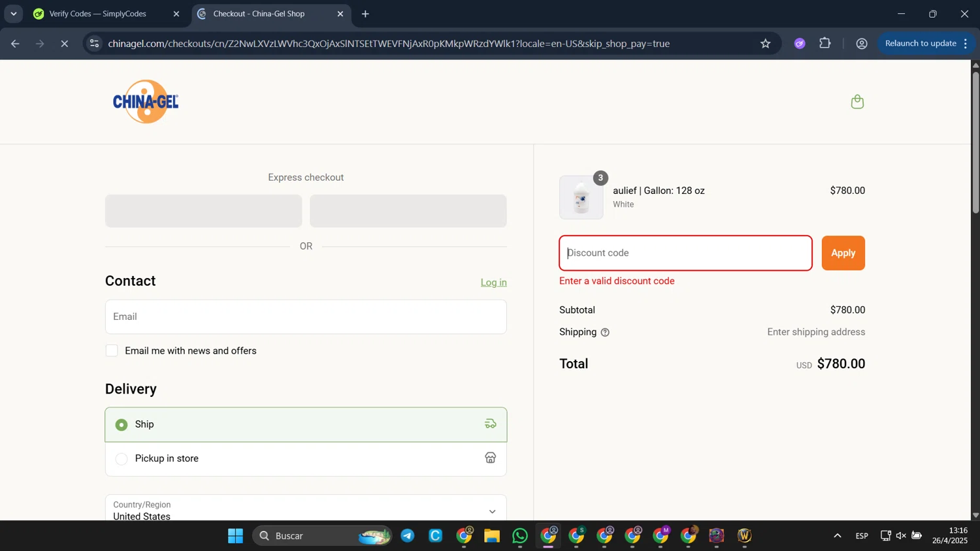
Task: Click the battery tray icon
Action: (917, 536)
